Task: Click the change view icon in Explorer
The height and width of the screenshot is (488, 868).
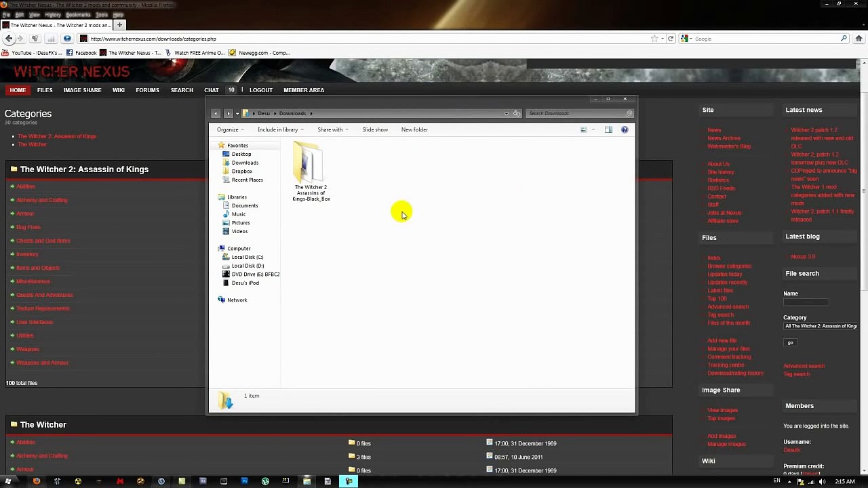Action: [x=583, y=129]
